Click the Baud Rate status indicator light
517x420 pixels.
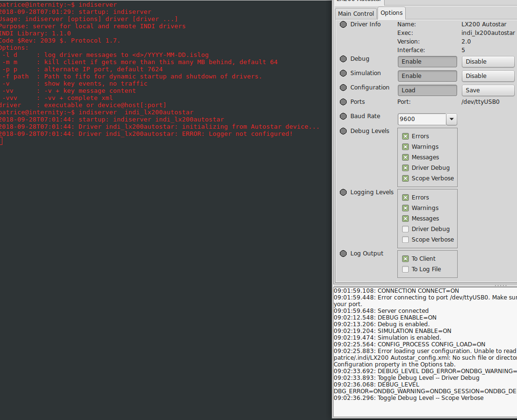pyautogui.click(x=343, y=116)
